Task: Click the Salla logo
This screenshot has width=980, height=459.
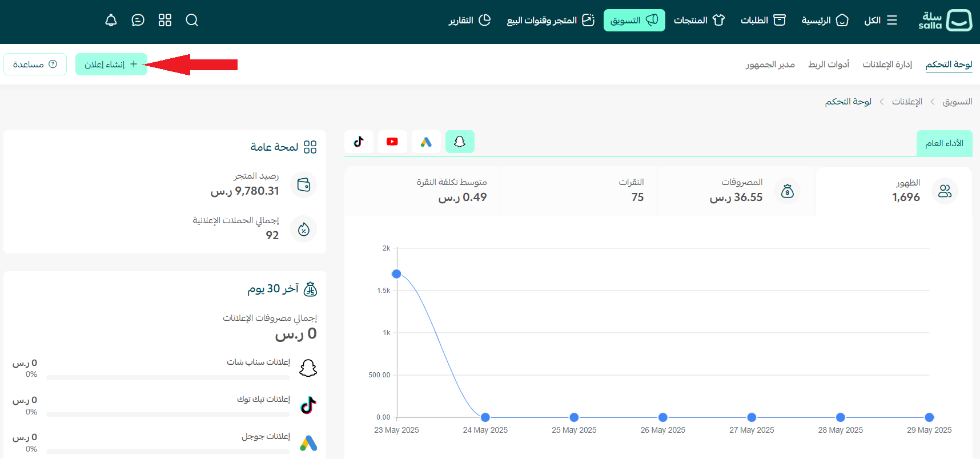Action: [x=945, y=21]
